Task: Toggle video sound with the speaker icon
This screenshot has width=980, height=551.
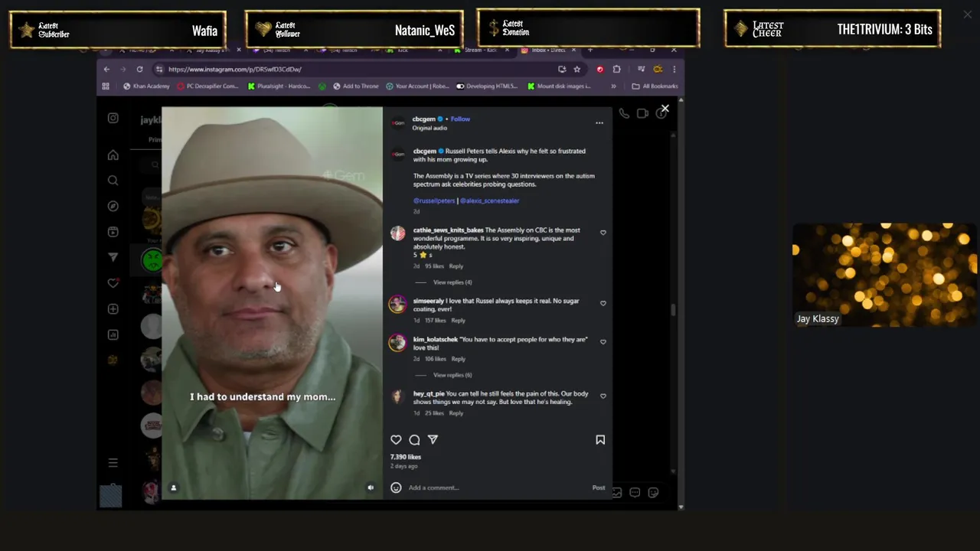Action: click(371, 487)
